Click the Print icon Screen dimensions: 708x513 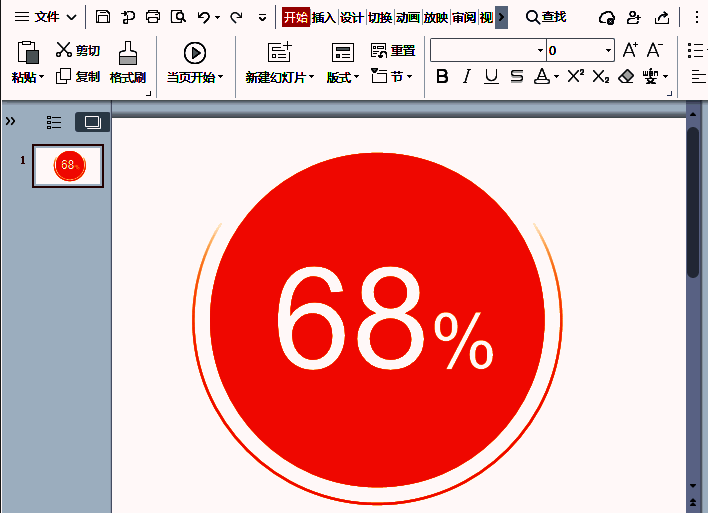click(x=152, y=17)
